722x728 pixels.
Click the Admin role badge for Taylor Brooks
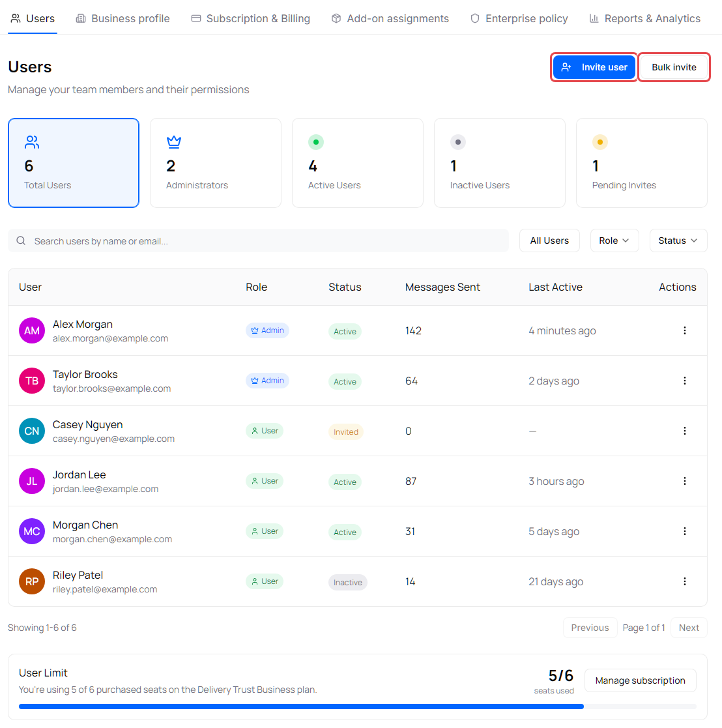pos(267,381)
